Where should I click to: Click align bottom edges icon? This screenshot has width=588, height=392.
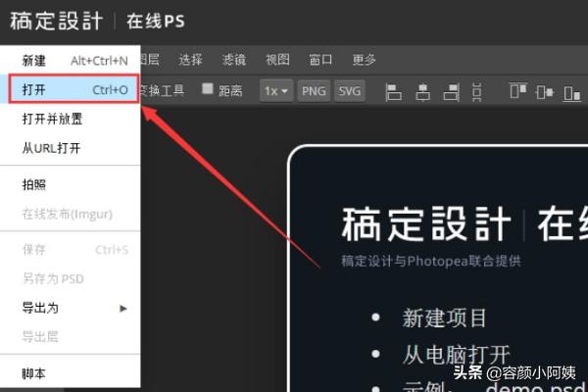(572, 93)
